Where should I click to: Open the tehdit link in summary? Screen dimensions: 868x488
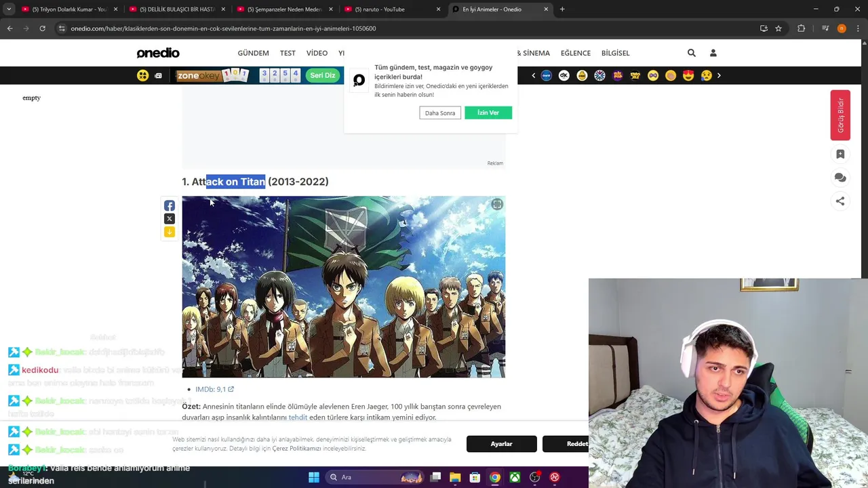298,418
